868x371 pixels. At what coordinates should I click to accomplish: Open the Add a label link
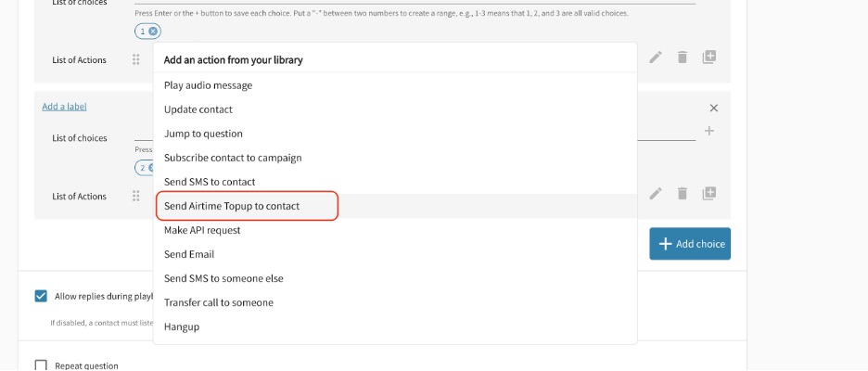tap(64, 107)
